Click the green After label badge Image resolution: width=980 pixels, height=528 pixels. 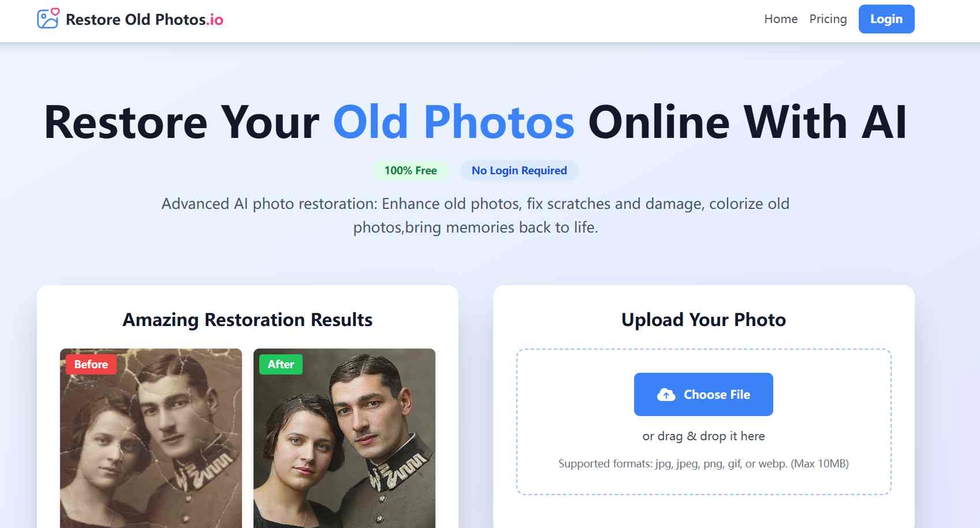281,365
